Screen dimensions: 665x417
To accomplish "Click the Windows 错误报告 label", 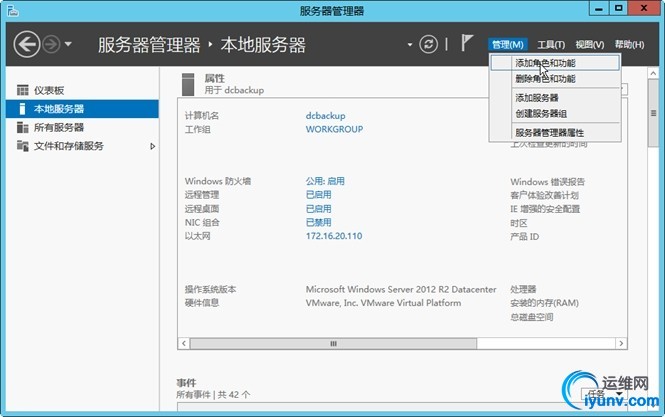I will [548, 182].
